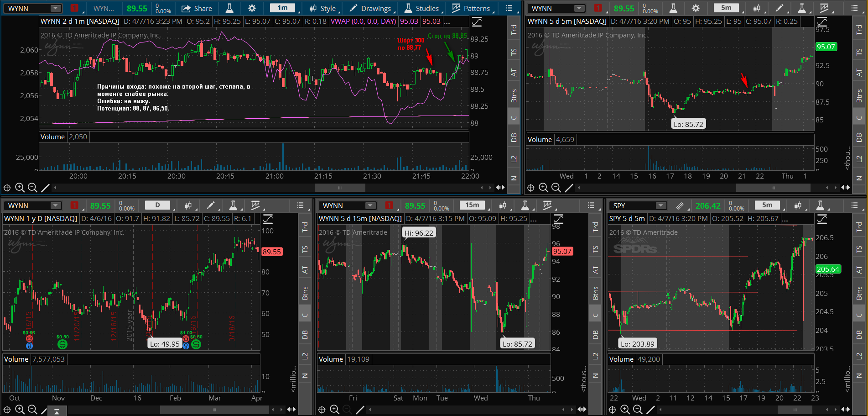Zoom in on the WYNN 15m chart
Viewport: 868px width, 416px height.
point(334,409)
